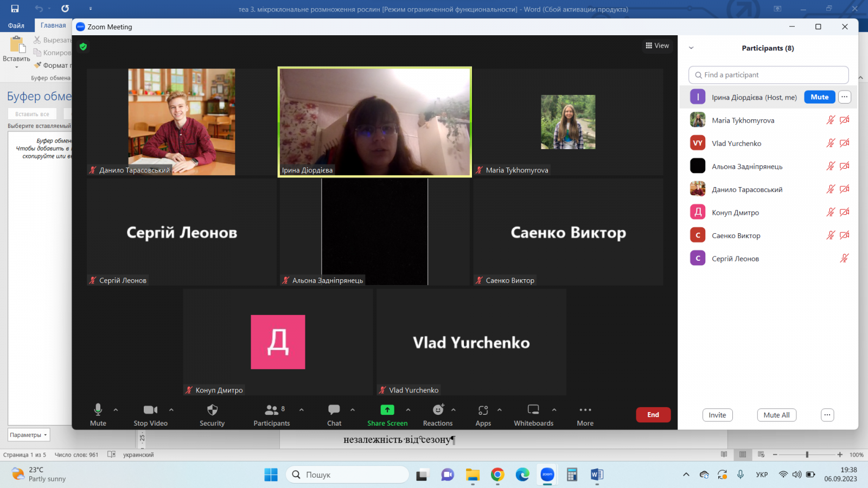Click the Zoom icon on the taskbar

547,475
